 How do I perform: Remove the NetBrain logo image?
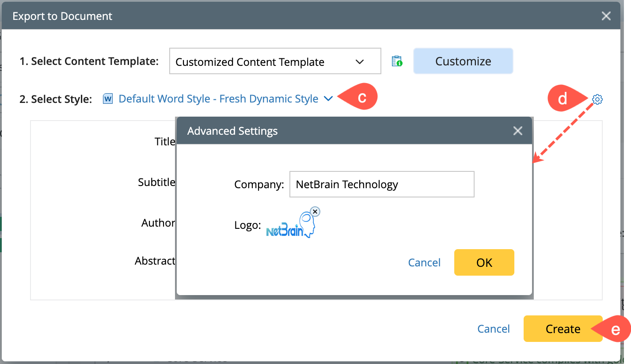(x=315, y=212)
